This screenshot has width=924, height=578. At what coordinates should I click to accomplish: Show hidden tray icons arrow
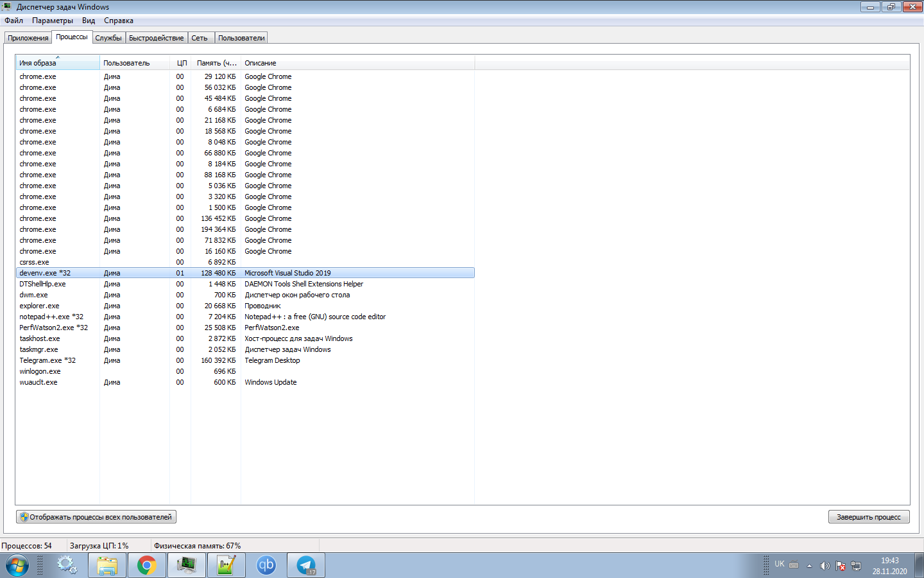[809, 566]
